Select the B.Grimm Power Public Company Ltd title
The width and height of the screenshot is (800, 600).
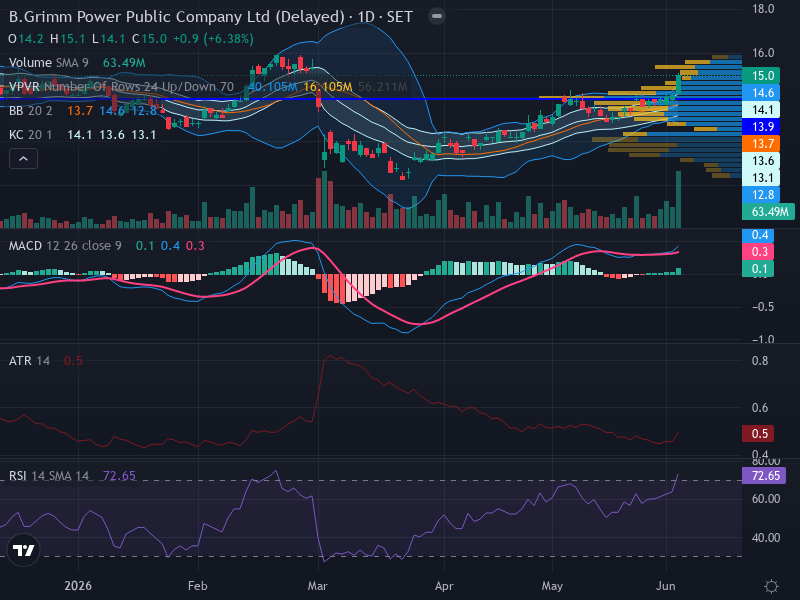pyautogui.click(x=177, y=17)
